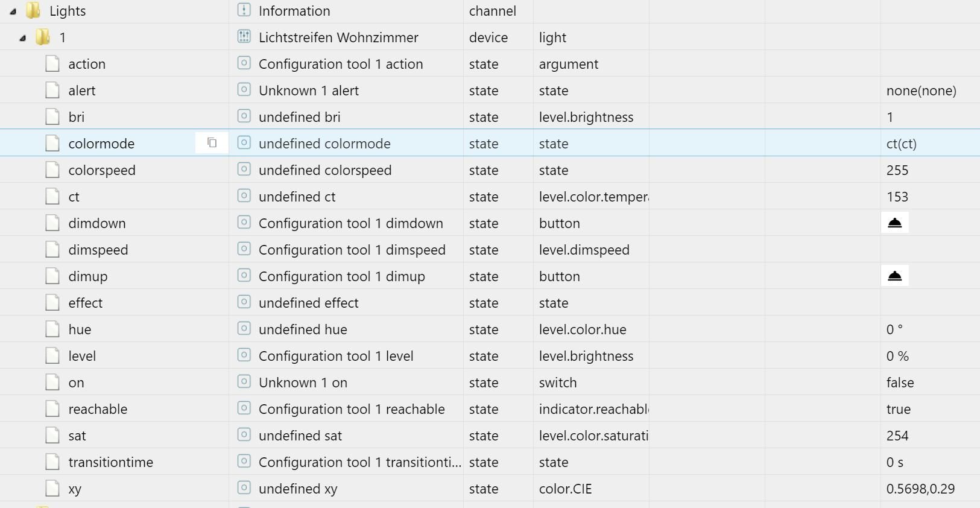Click the bri brightness value 1

pyautogui.click(x=890, y=117)
